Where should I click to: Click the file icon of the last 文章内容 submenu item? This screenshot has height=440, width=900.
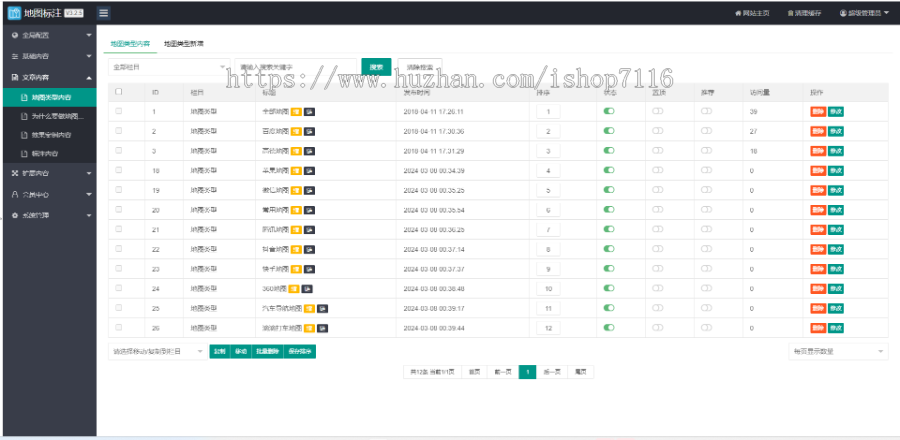24,154
